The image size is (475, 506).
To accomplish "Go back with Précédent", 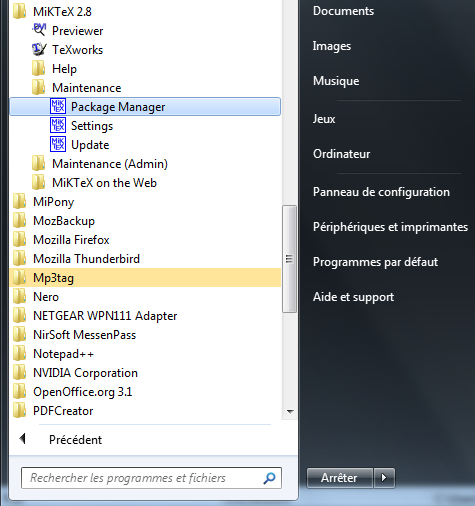I will 75,439.
